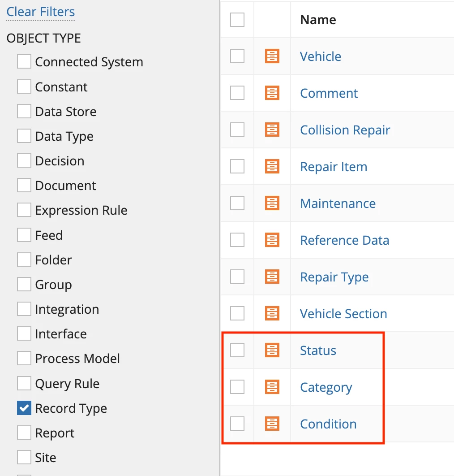Sort by the Name column header

coord(318,20)
